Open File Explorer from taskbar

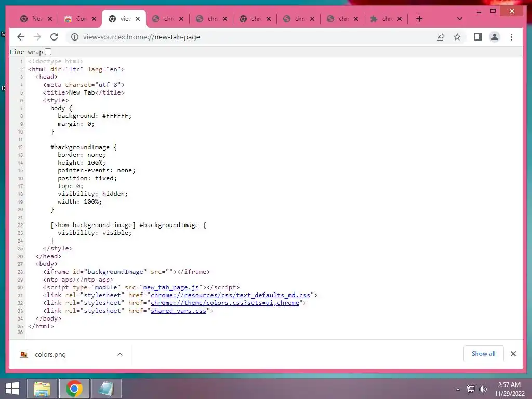[42, 389]
